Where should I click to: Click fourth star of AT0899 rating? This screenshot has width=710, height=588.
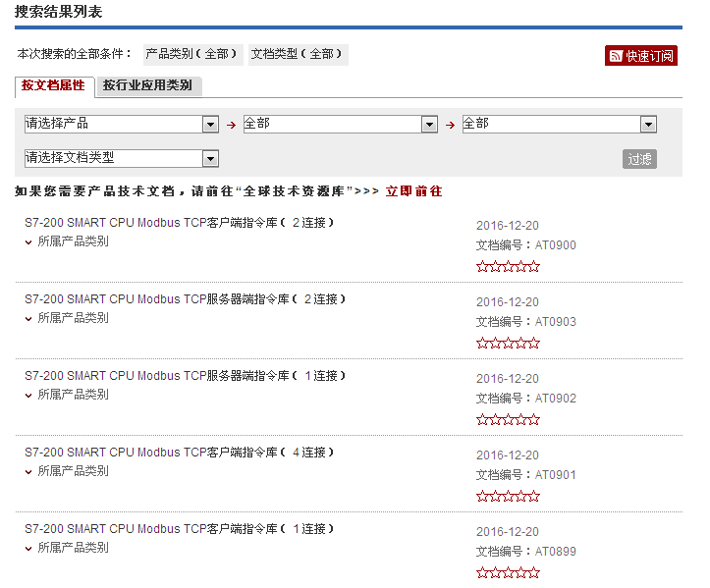[521, 573]
